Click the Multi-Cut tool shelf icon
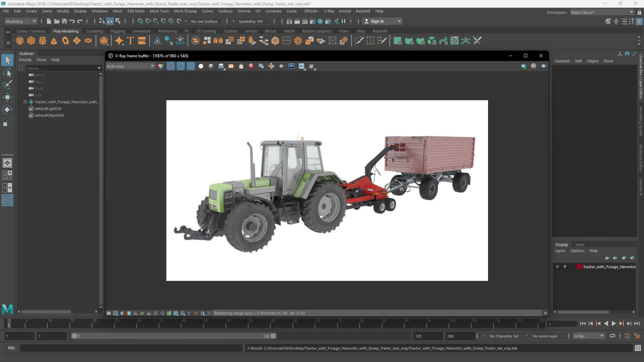 pos(359,41)
